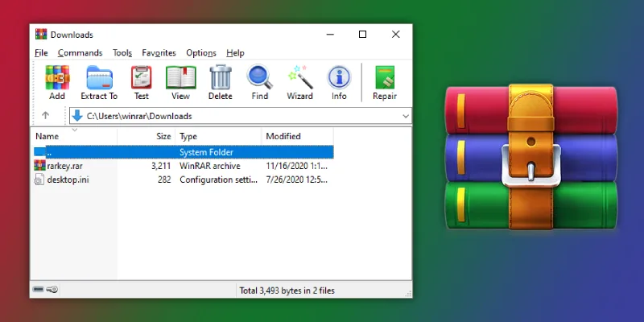Click the 282 size value
Viewport: 644px width, 322px height.
[164, 180]
